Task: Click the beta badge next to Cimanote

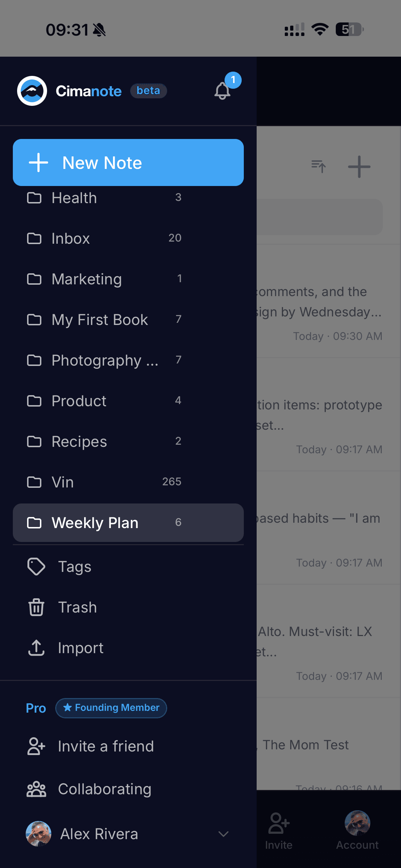Action: tap(148, 91)
